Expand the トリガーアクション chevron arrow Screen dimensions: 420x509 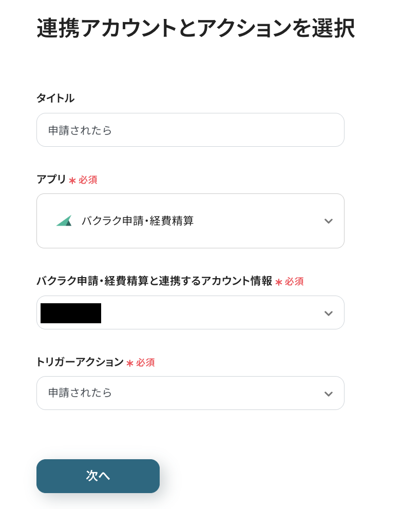click(x=329, y=394)
